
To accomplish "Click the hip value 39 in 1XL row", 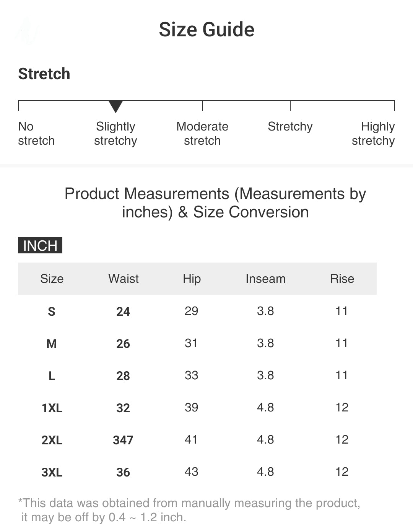I will pyautogui.click(x=191, y=407).
